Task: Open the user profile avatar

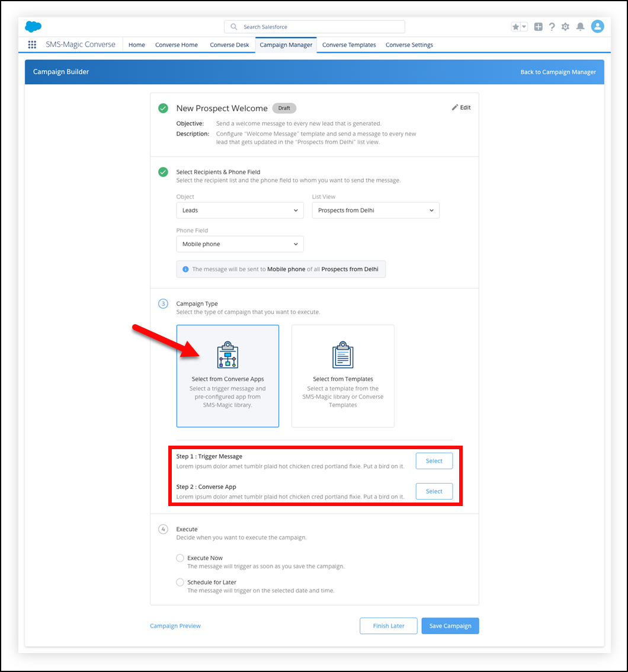Action: pos(597,26)
